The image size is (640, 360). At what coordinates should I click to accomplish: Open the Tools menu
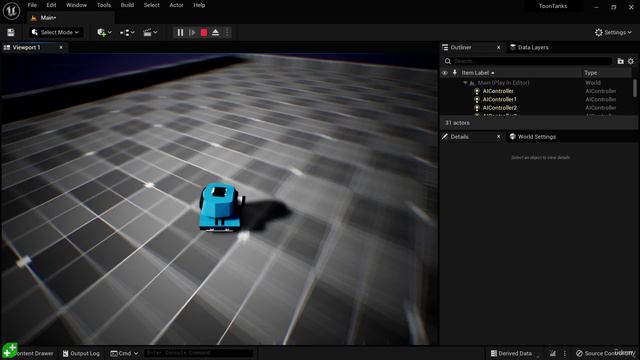tap(104, 5)
